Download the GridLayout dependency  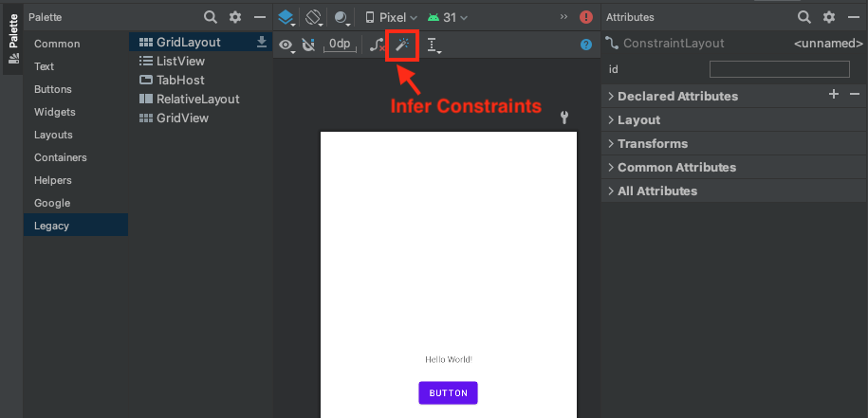262,42
